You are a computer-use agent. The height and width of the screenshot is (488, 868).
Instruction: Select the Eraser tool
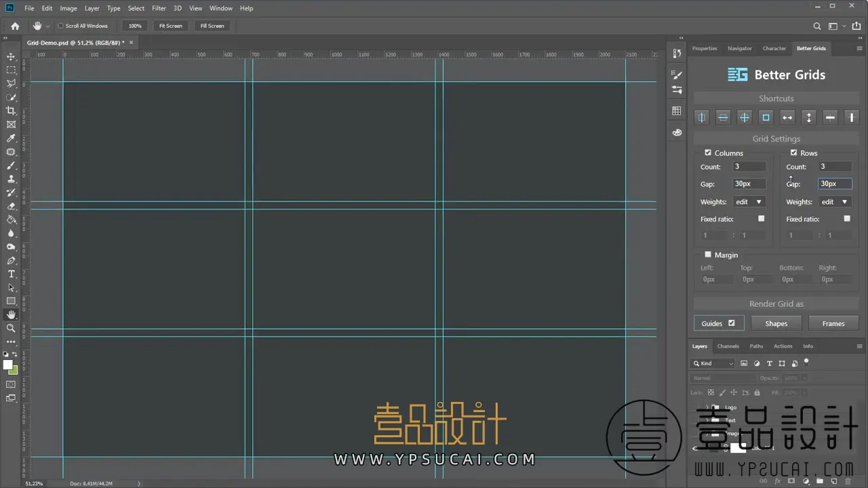[11, 206]
